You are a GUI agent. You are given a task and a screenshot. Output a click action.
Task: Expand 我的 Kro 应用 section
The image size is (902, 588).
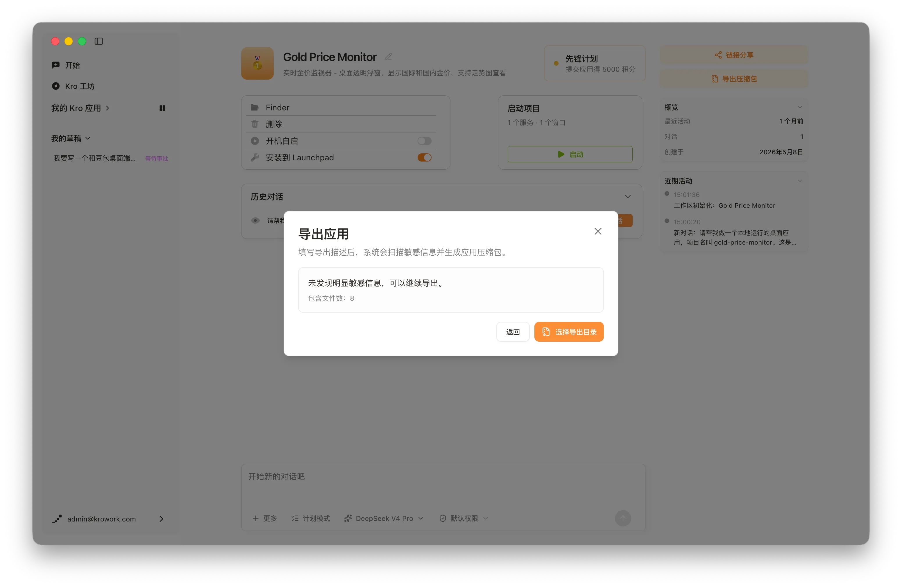point(80,108)
